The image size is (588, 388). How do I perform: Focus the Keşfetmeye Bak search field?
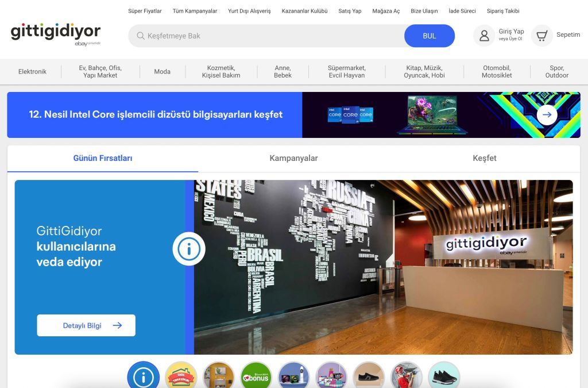[266, 36]
